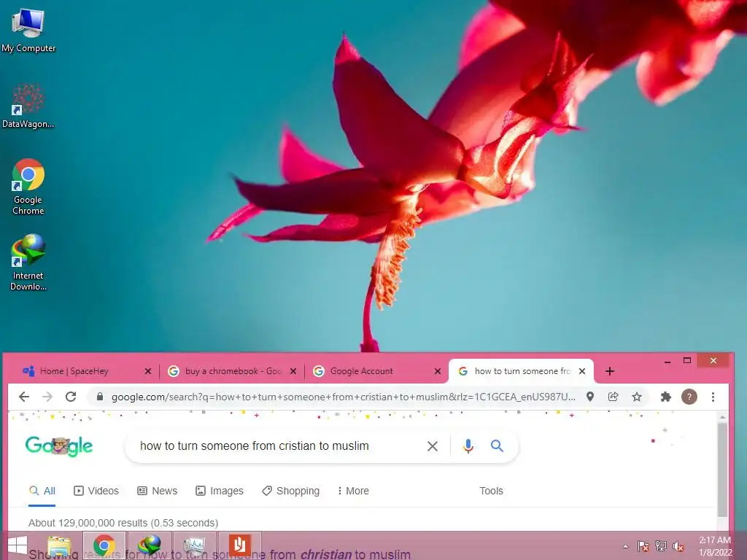747x560 pixels.
Task: Click the page vertical scrollbar thumb
Action: pyautogui.click(x=722, y=469)
